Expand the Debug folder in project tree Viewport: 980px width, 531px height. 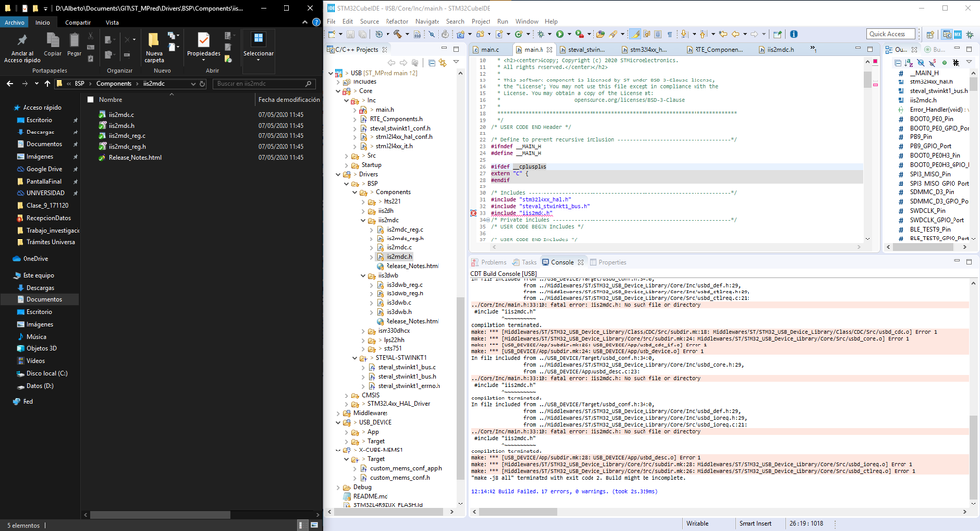(x=338, y=487)
